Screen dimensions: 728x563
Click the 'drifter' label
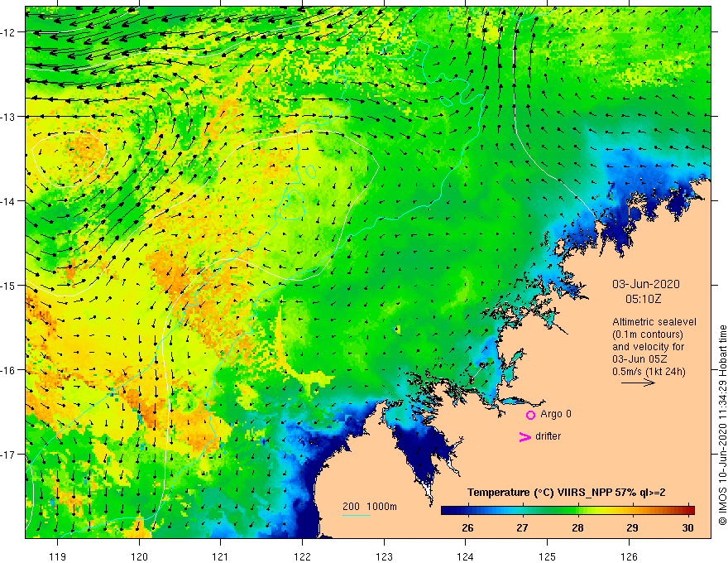pyautogui.click(x=548, y=436)
